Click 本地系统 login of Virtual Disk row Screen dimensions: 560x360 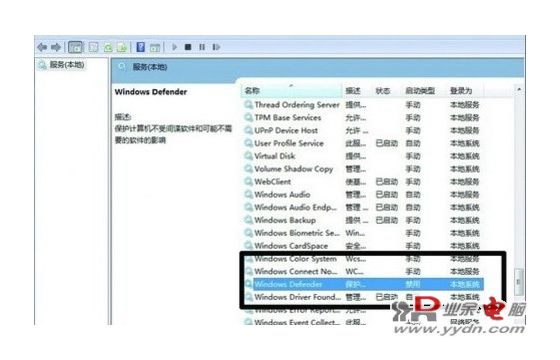(465, 156)
